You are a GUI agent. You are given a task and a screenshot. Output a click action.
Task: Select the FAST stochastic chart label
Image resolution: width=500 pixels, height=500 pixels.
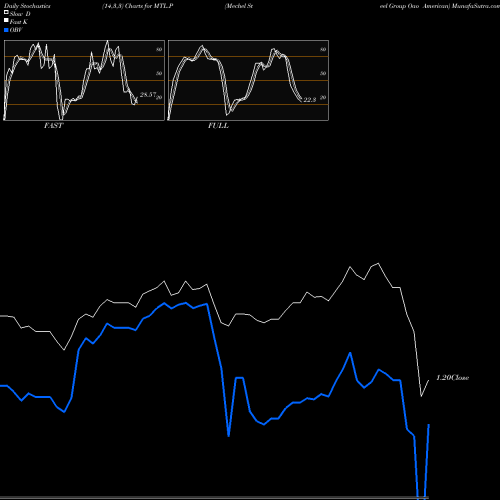(53, 126)
